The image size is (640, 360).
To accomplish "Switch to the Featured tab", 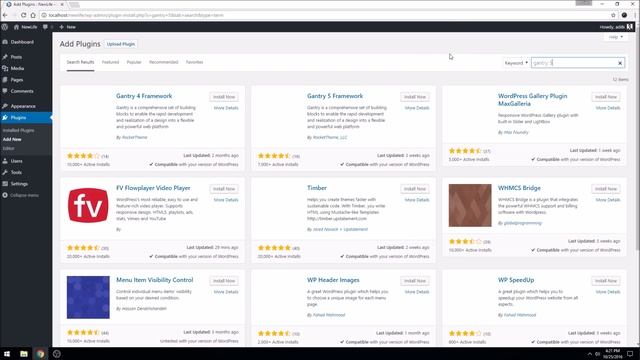I will (110, 62).
